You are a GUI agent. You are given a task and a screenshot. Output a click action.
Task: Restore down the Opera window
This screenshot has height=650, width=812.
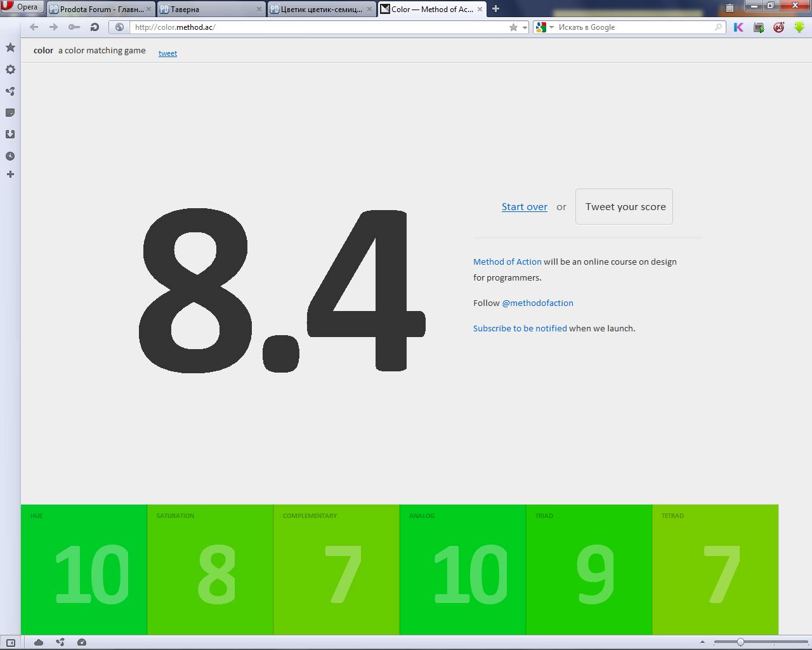pos(770,6)
